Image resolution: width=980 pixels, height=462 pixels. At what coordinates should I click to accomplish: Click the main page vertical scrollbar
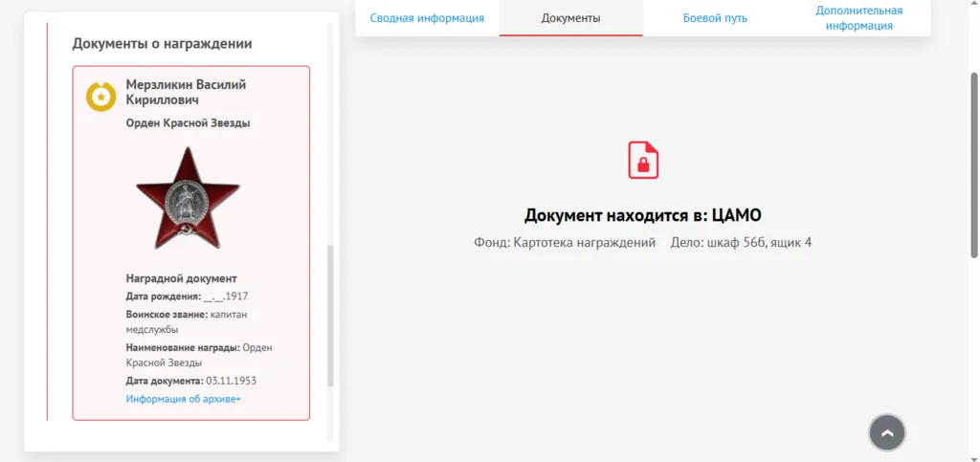coord(973,165)
